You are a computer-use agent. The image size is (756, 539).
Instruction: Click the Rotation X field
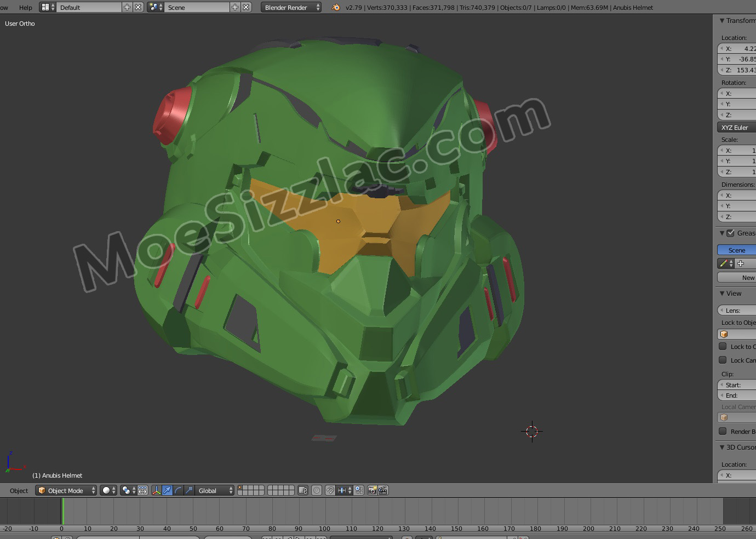click(x=737, y=93)
